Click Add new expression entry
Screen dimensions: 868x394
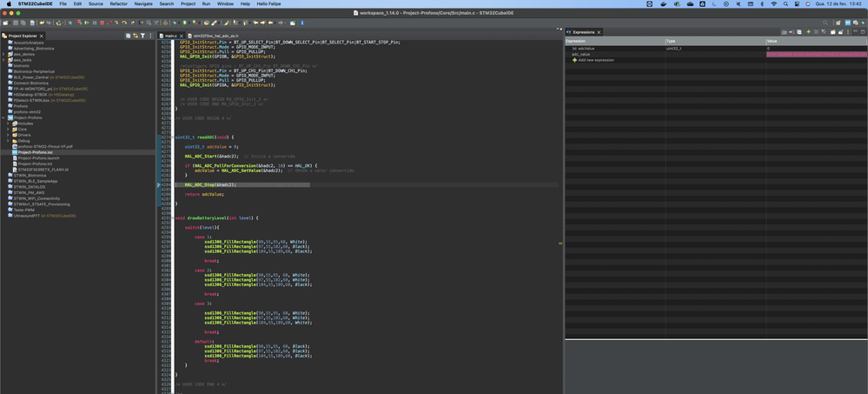[x=596, y=60]
